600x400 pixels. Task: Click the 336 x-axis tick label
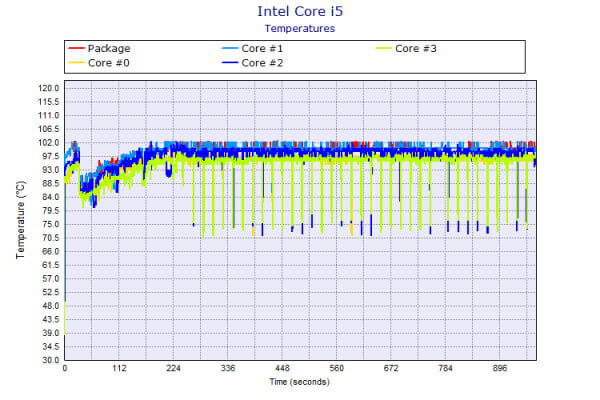tap(228, 369)
